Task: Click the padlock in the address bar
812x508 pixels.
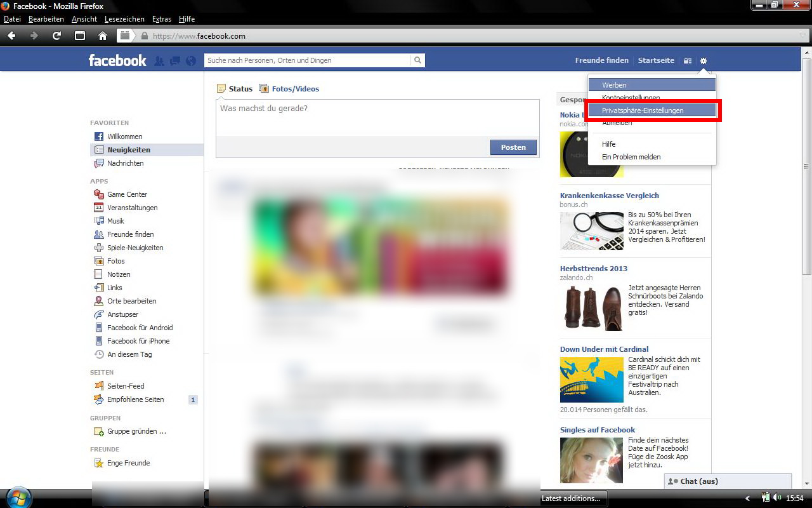Action: pyautogui.click(x=144, y=36)
